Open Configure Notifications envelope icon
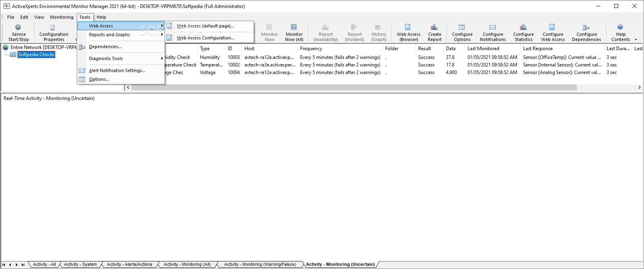This screenshot has width=644, height=269. (x=493, y=27)
